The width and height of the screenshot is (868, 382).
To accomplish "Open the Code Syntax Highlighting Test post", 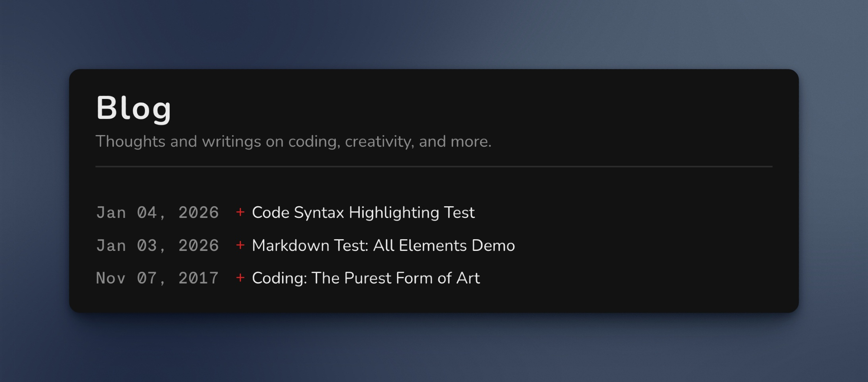I will click(x=363, y=213).
